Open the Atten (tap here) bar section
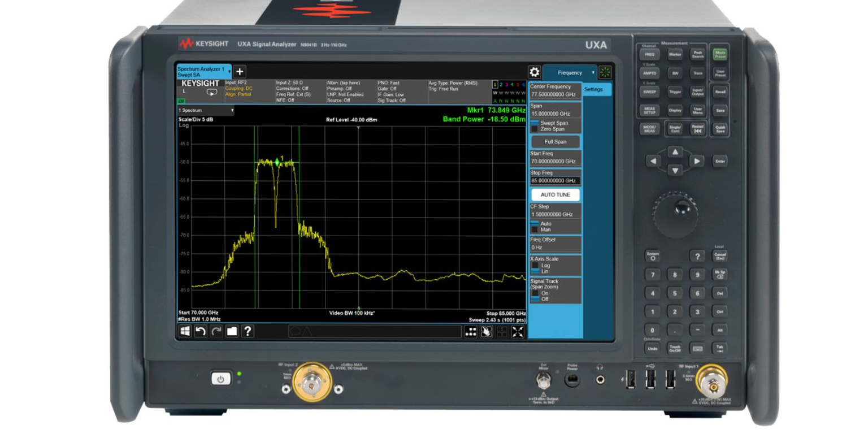This screenshot has height=434, width=868. point(351,92)
